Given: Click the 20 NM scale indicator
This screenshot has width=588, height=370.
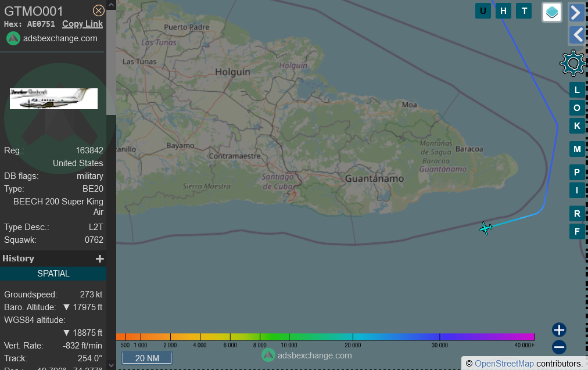Looking at the screenshot, I should pos(147,358).
